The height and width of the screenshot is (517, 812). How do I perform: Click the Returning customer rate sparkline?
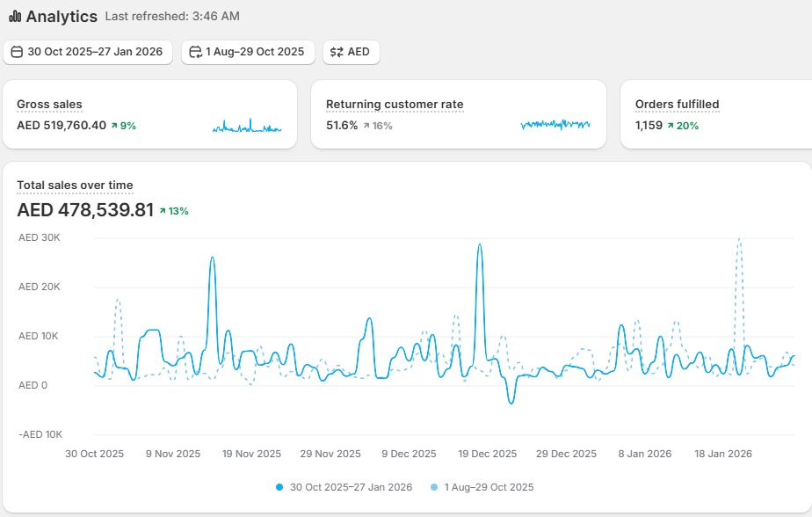pos(555,124)
